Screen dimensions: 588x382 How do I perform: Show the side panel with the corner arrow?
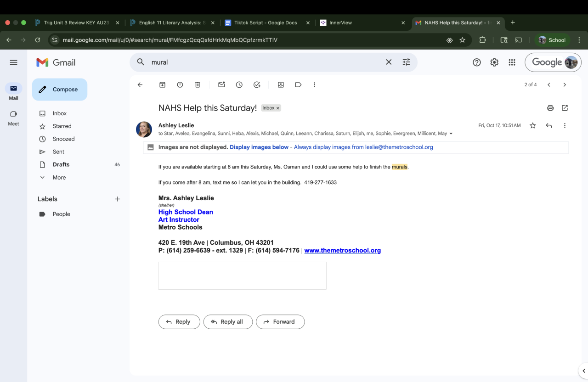click(583, 371)
